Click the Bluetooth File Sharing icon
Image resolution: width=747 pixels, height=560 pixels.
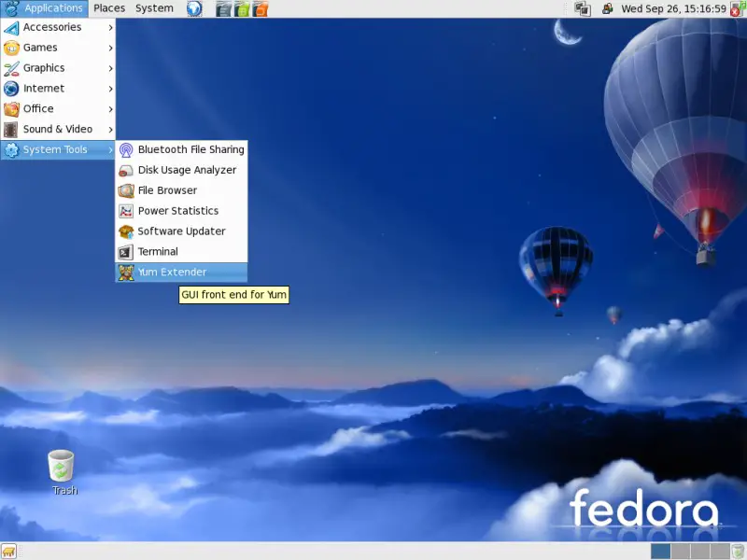(x=126, y=150)
